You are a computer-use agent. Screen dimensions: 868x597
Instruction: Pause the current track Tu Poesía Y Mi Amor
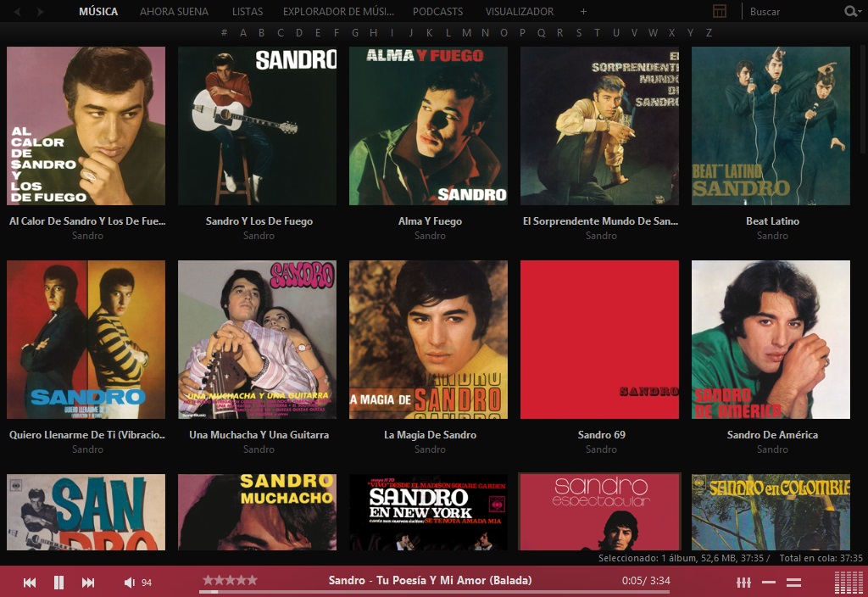click(x=58, y=583)
